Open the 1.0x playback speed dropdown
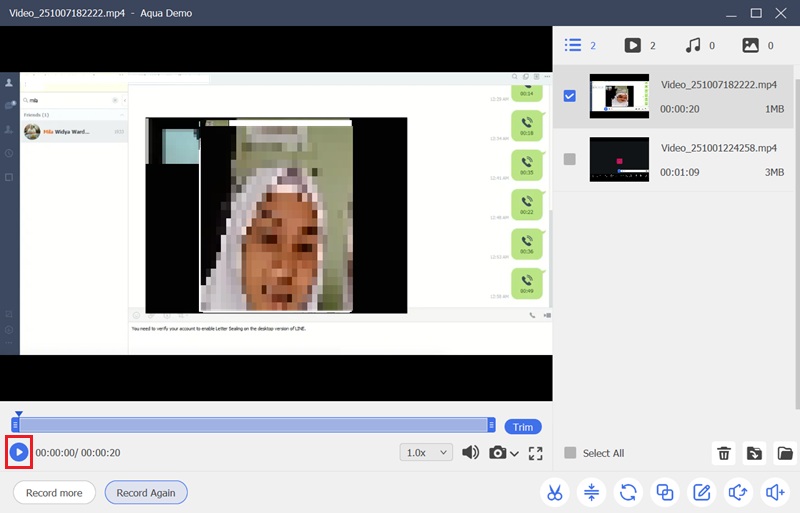This screenshot has width=800, height=513. pyautogui.click(x=426, y=453)
